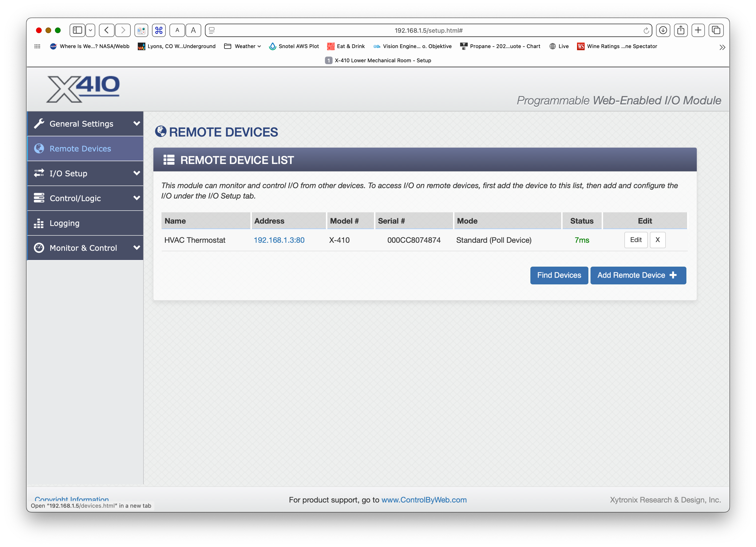Open the favorites grid icon
Image resolution: width=756 pixels, height=547 pixels.
tap(37, 46)
